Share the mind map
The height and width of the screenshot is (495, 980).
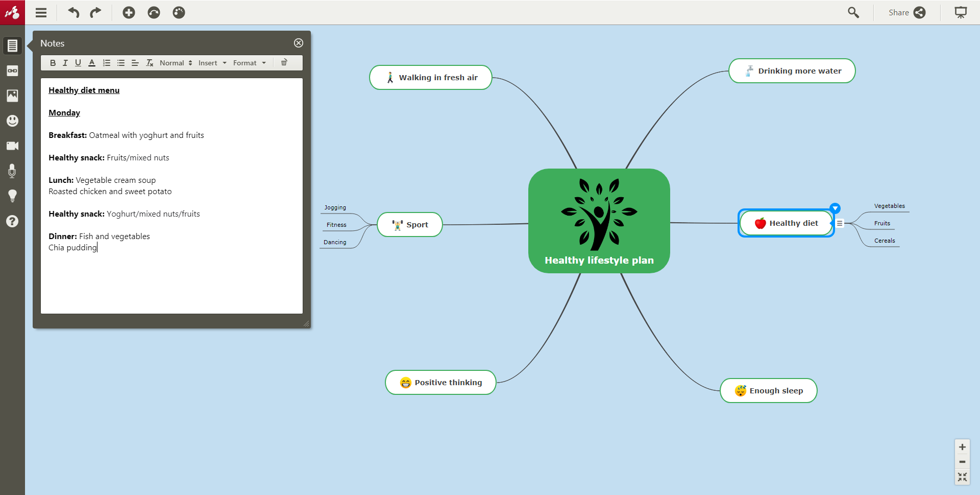[x=907, y=13]
